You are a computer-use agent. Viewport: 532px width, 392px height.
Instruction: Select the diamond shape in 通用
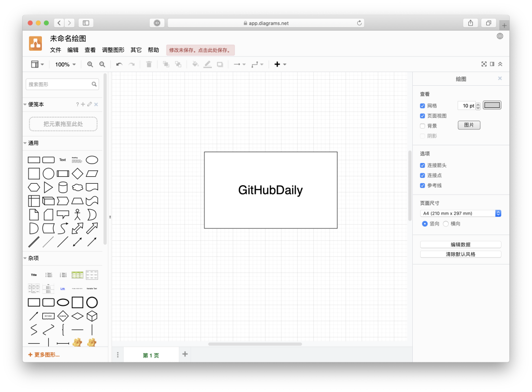[x=77, y=174]
